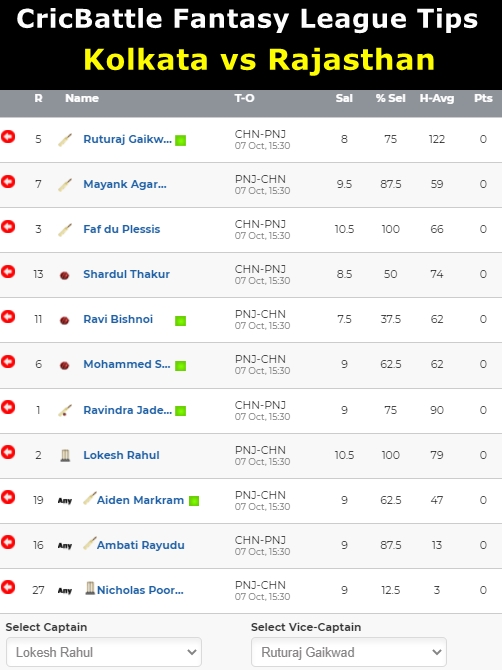This screenshot has height=670, width=502.
Task: Click the Vice-Captain dropdown chevron arrow
Action: (437, 652)
